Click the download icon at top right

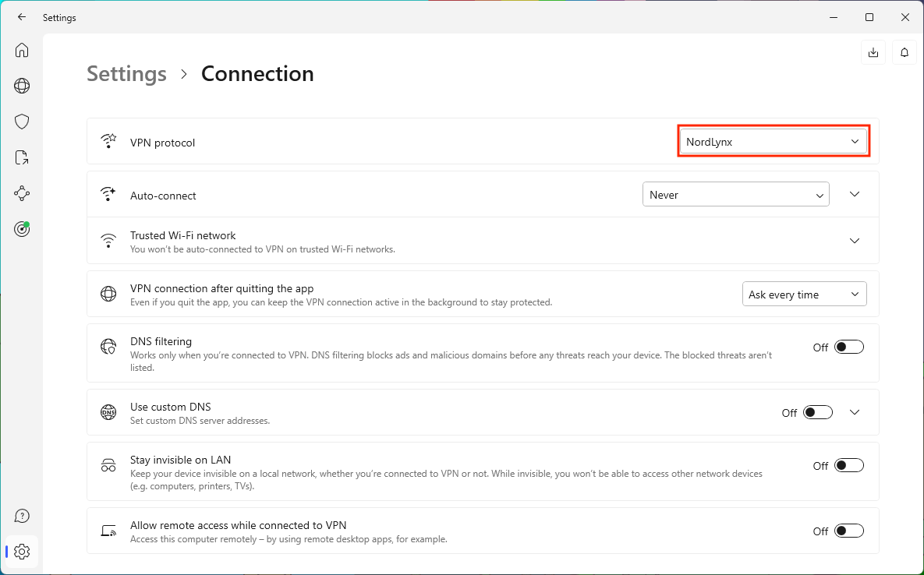[x=873, y=52]
